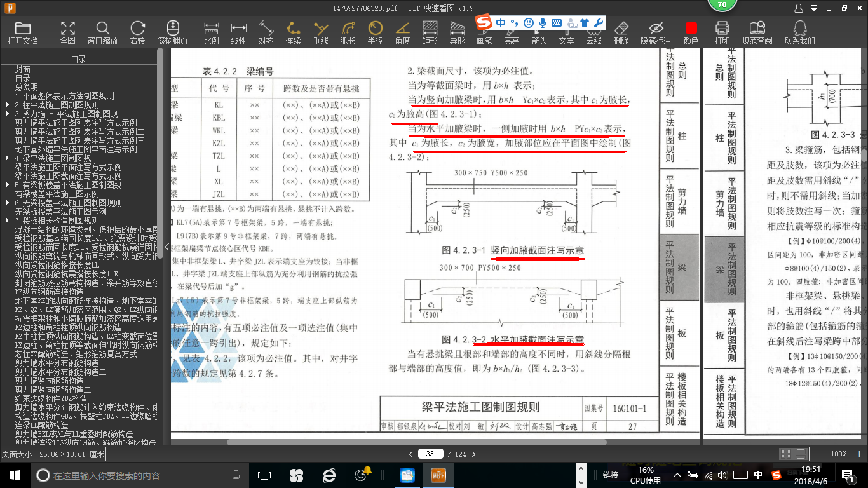This screenshot has width=868, height=488.
Task: Open outline entry 地下室外墙平法施工图平面注写示例
Action: click(76, 149)
